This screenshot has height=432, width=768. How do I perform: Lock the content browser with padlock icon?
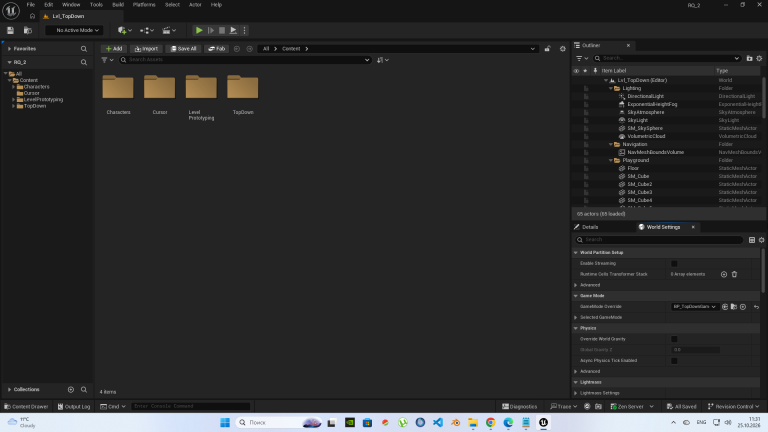[x=548, y=48]
